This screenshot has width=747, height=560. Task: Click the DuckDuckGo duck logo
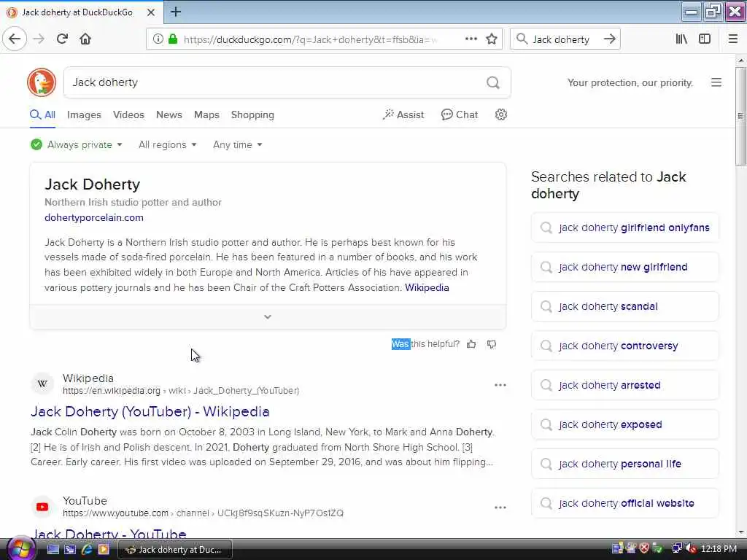click(x=42, y=82)
